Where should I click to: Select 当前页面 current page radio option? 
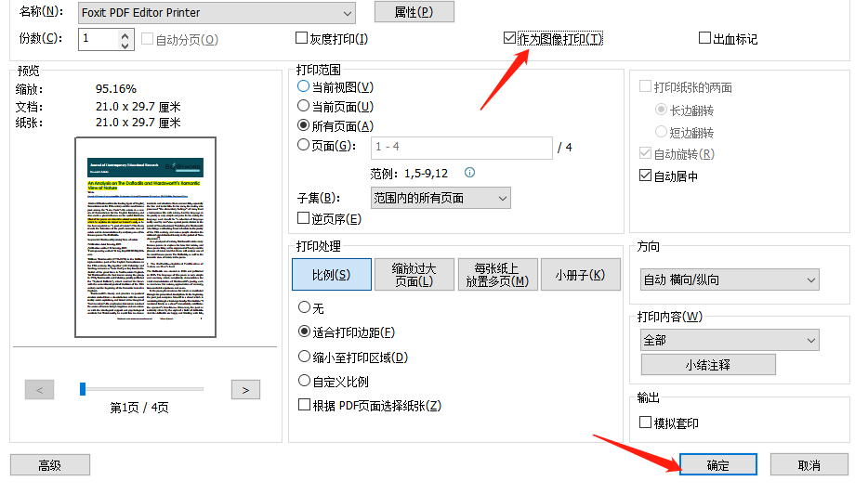[x=304, y=106]
